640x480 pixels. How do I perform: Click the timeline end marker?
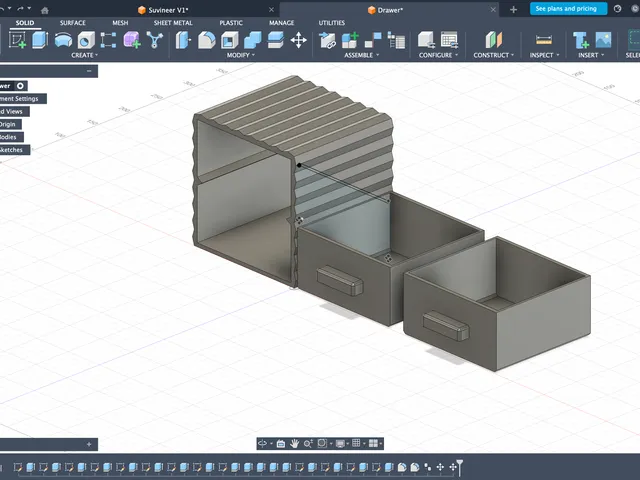[460, 467]
